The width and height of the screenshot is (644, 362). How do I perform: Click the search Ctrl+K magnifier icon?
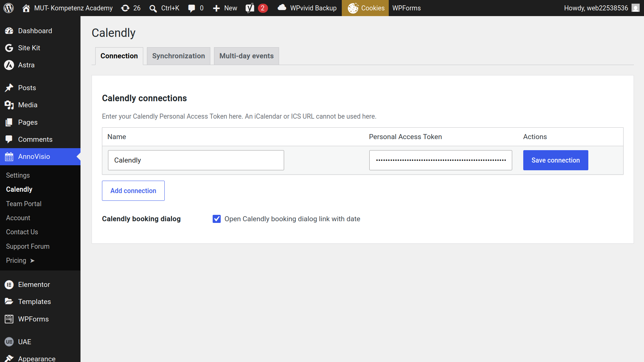pos(153,8)
